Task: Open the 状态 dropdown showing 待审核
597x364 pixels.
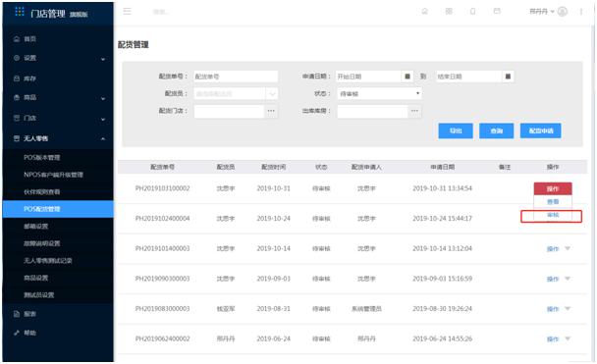Action: pos(379,93)
